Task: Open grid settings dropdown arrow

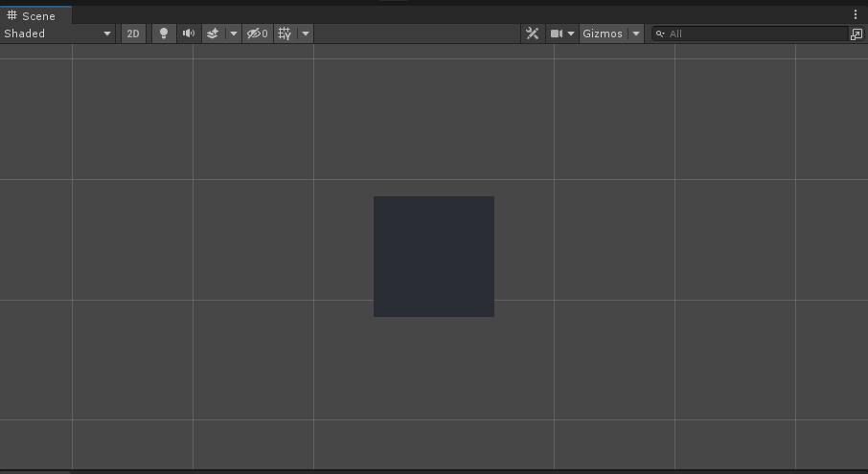Action: click(306, 34)
